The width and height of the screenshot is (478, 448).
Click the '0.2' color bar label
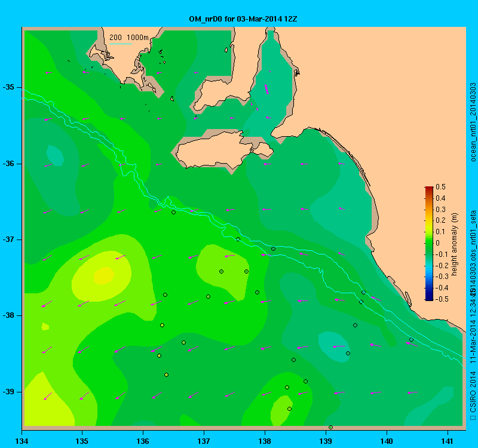pos(440,220)
